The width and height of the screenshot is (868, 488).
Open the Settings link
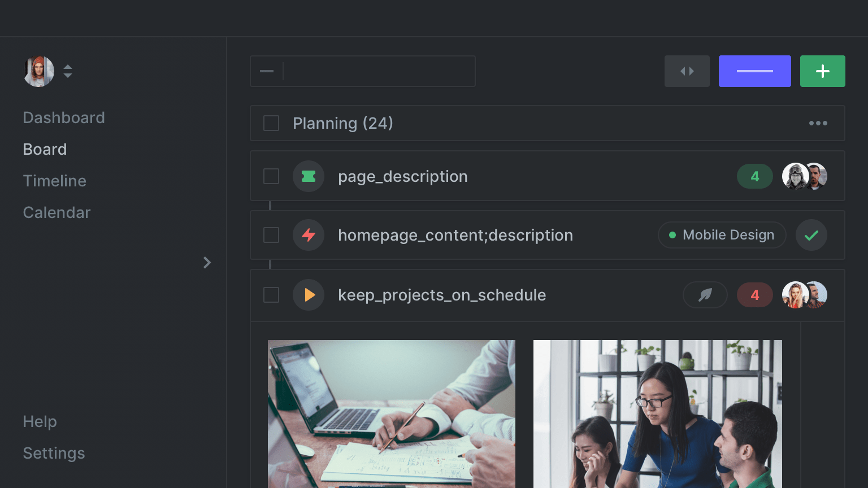(x=54, y=453)
